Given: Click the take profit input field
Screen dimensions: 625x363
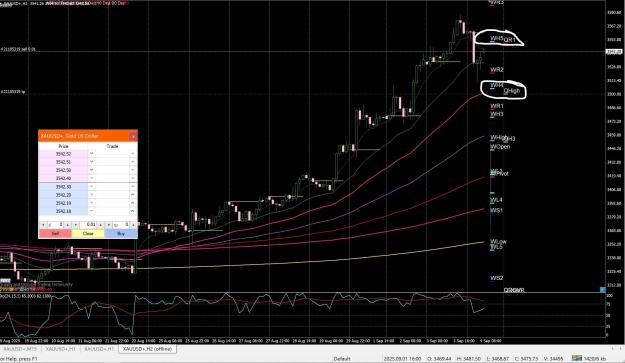Looking at the screenshot, I should [x=121, y=225].
